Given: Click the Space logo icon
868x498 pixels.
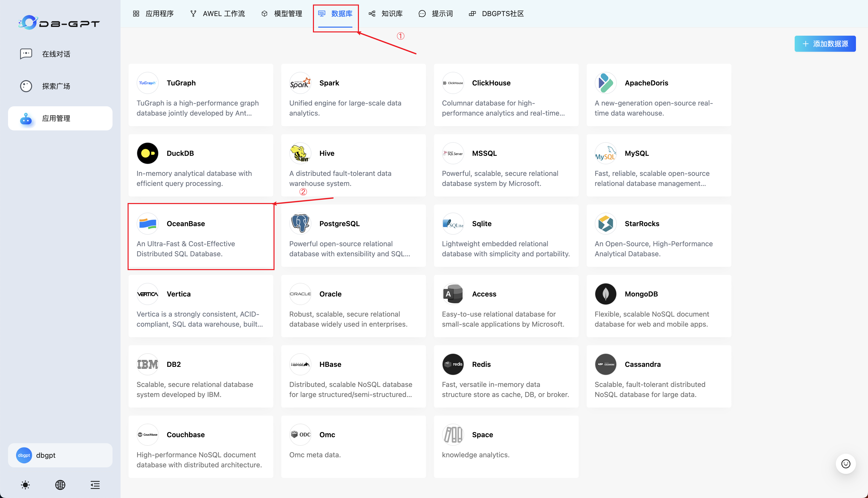Looking at the screenshot, I should (x=453, y=435).
